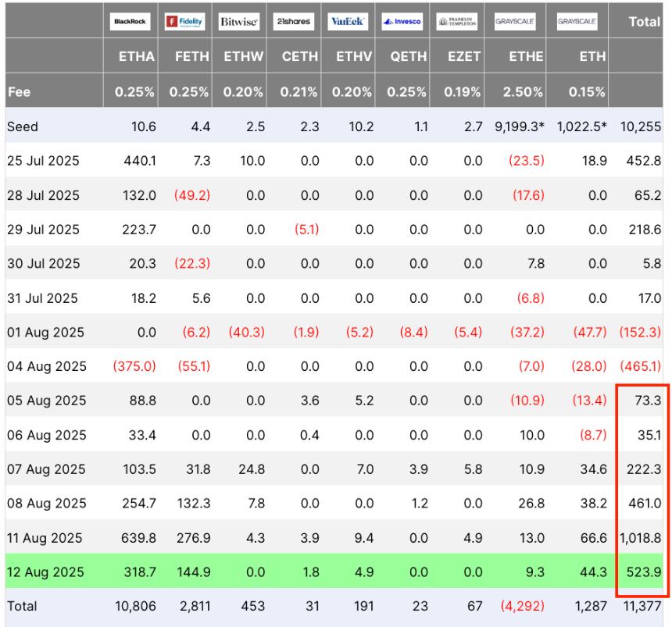Image resolution: width=672 pixels, height=627 pixels.
Task: Click the Fee row label
Action: coord(19,92)
